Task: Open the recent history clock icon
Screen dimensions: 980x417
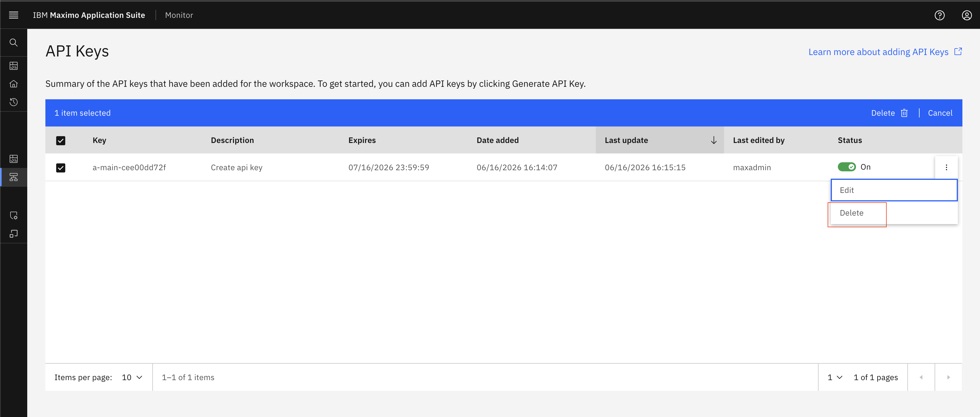Action: [14, 102]
